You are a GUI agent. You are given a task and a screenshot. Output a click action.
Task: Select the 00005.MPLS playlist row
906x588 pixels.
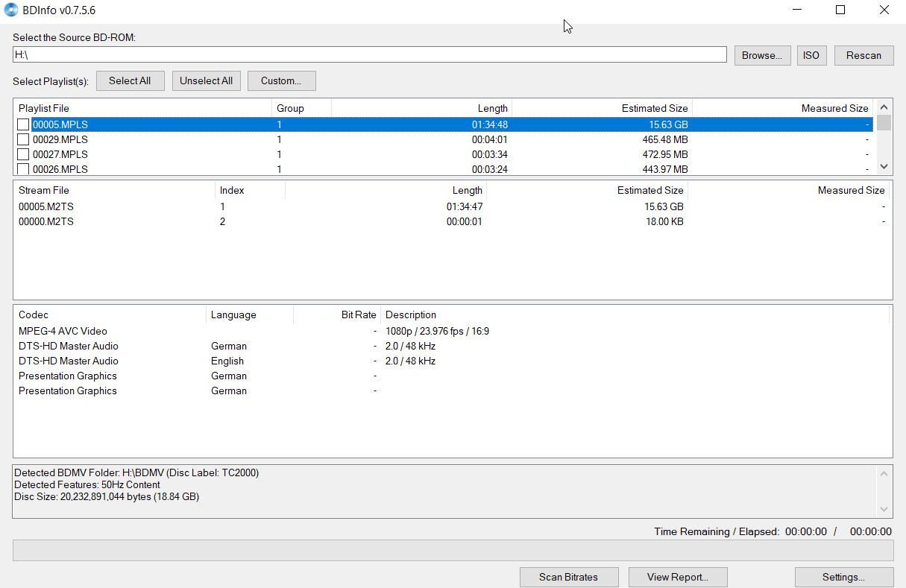[x=445, y=124]
